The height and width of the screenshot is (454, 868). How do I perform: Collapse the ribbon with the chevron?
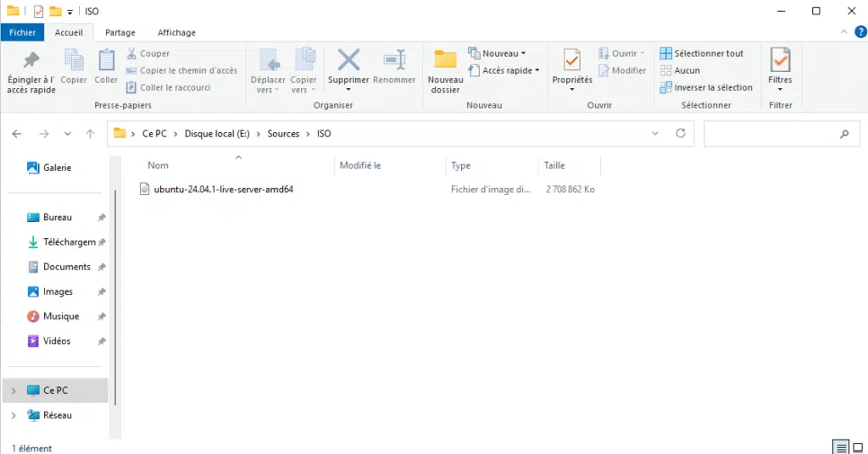click(843, 32)
